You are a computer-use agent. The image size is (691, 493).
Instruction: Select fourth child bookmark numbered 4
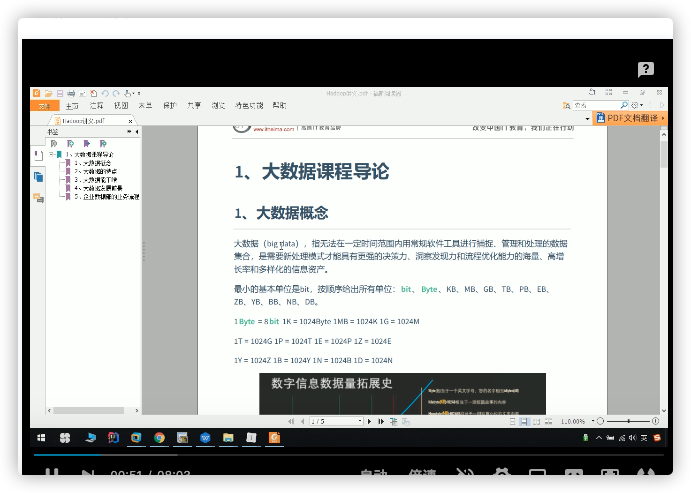click(98, 188)
